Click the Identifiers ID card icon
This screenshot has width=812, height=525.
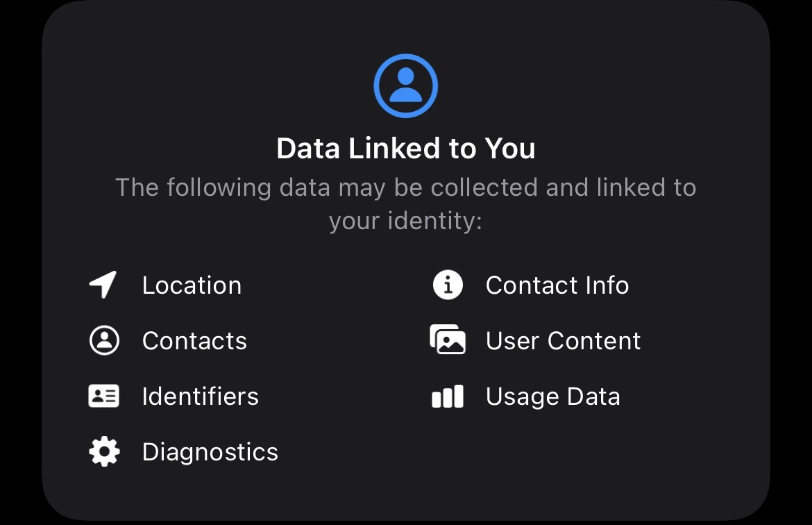tap(104, 396)
